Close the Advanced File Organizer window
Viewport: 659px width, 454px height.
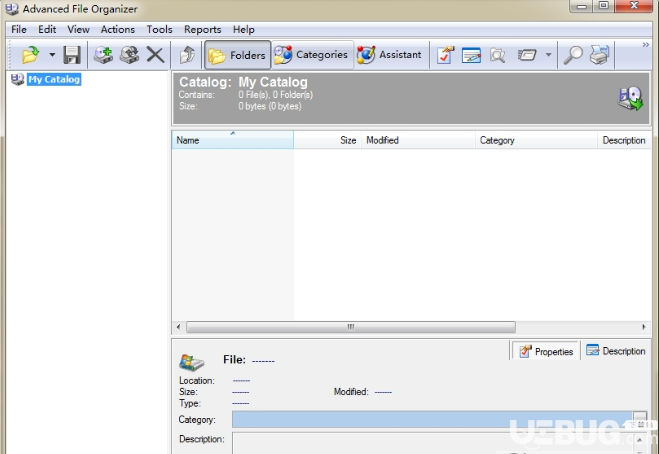pos(634,6)
